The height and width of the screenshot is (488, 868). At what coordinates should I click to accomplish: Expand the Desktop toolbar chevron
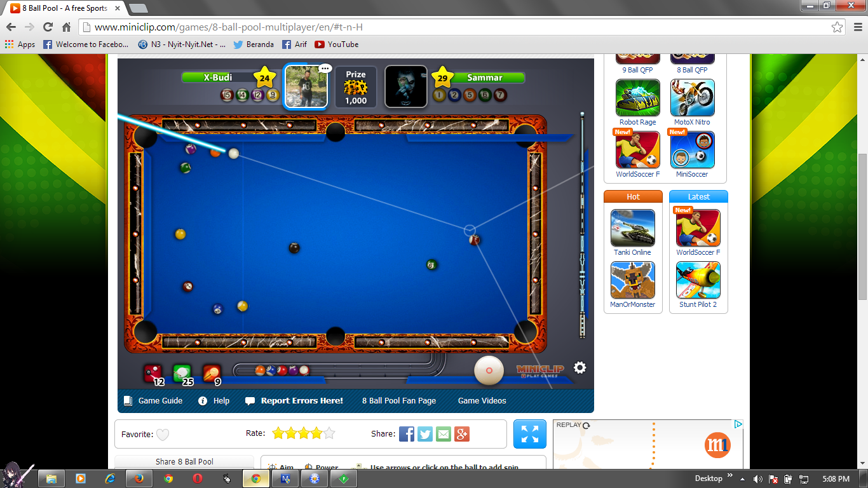(x=730, y=476)
